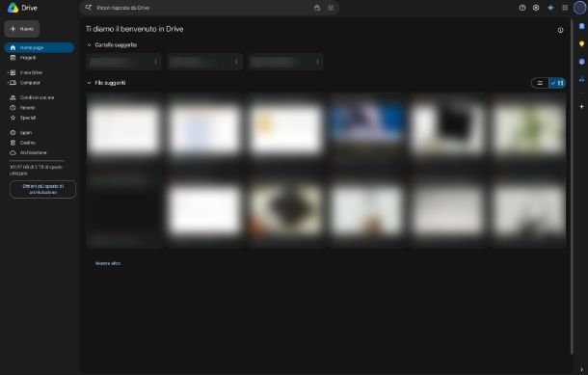Hide the side panel chevron

(581, 369)
